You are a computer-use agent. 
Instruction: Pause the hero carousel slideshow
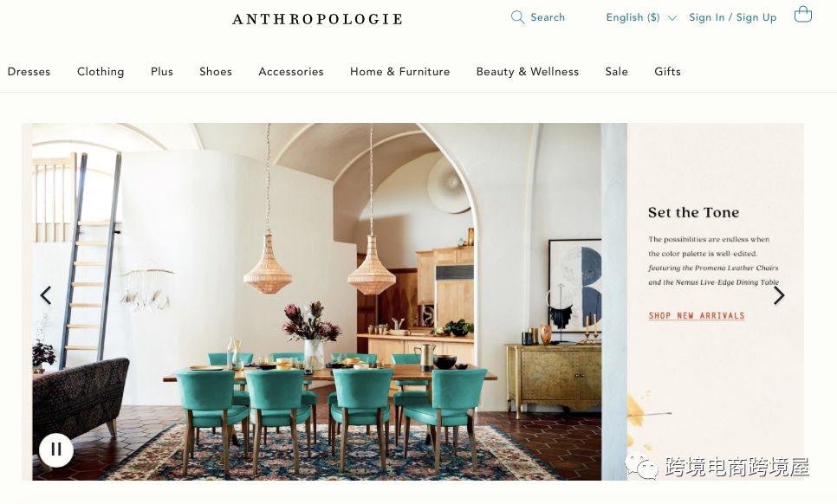point(56,449)
